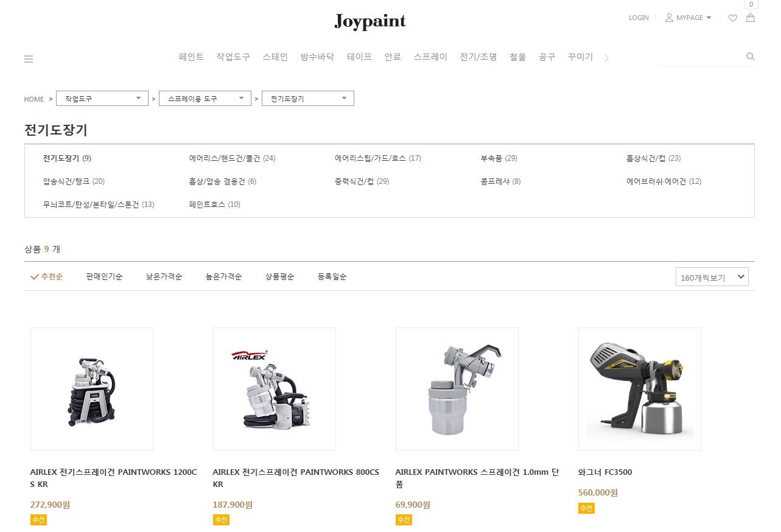The width and height of the screenshot is (781, 532).
Task: Click AIRLEX 스프레이건 1.0mm 단품 title
Action: click(477, 478)
